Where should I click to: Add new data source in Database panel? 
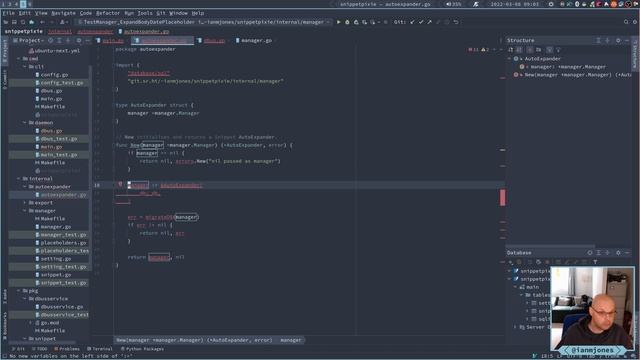[x=511, y=262]
